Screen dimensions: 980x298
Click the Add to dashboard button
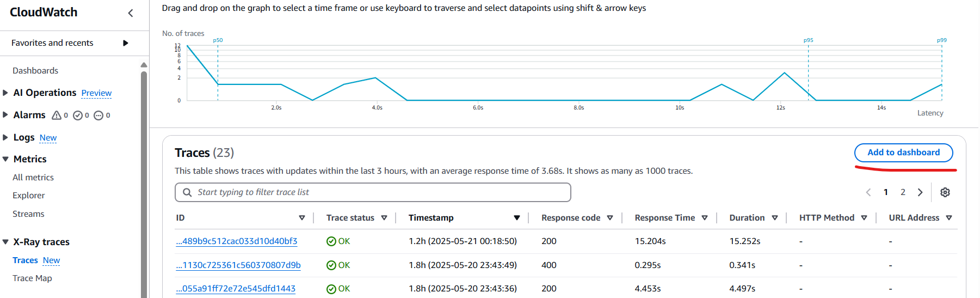[x=903, y=153]
